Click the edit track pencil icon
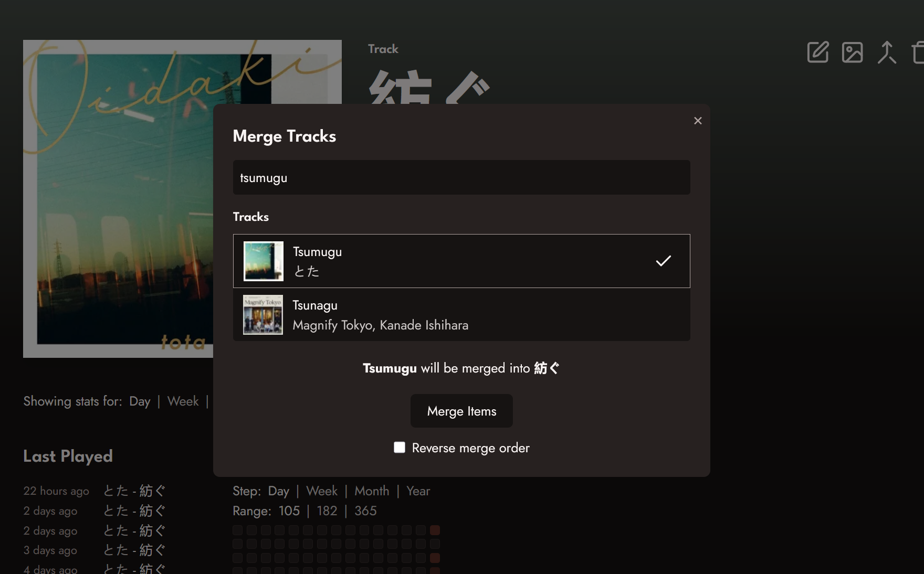Screen dimensions: 924x574 817,52
